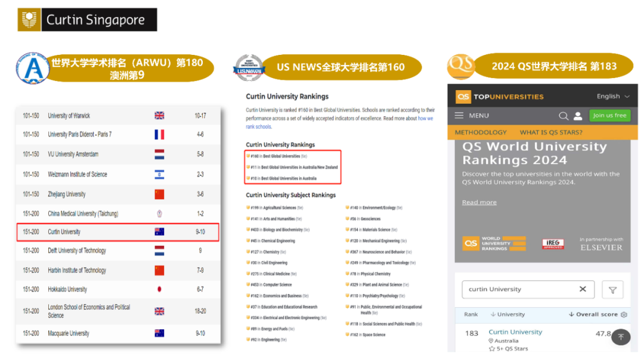Click the 47.8 overall score value
This screenshot has width=644, height=362.
coord(603,333)
